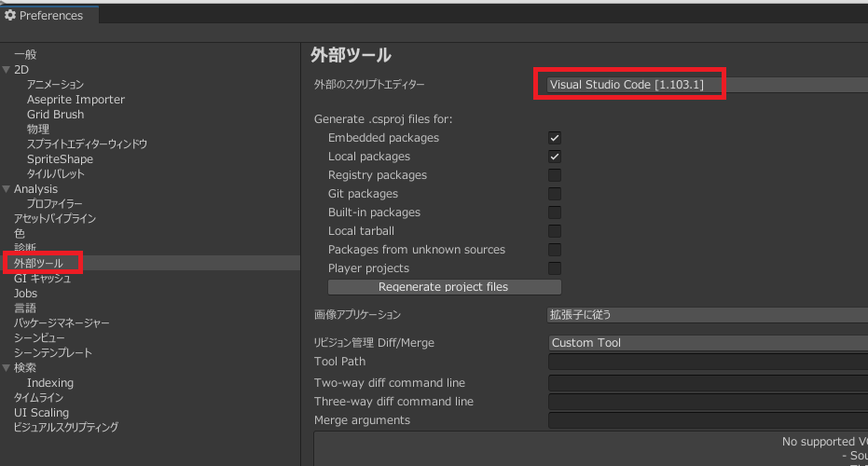Select the Preferences tab
This screenshot has height=466, width=868.
[x=49, y=15]
